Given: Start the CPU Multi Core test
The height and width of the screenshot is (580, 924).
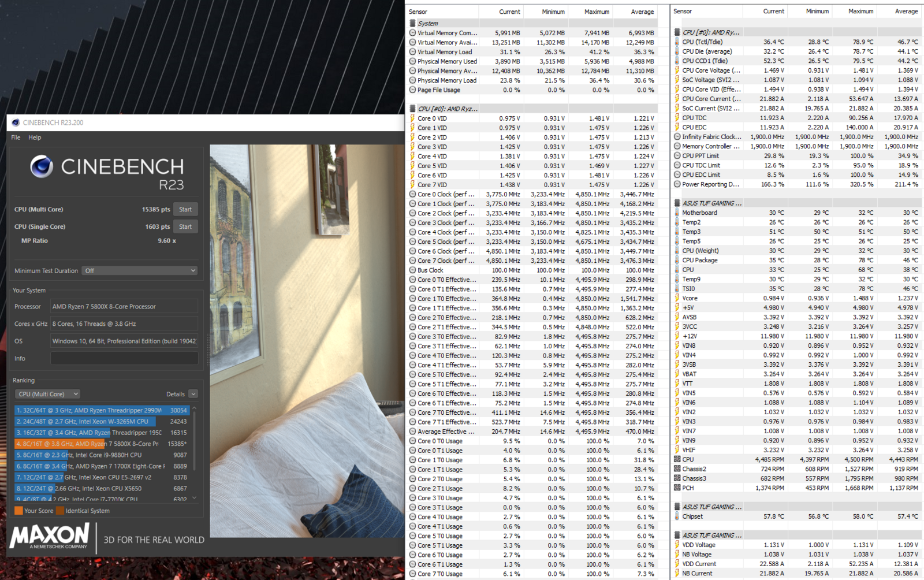Looking at the screenshot, I should pos(185,209).
